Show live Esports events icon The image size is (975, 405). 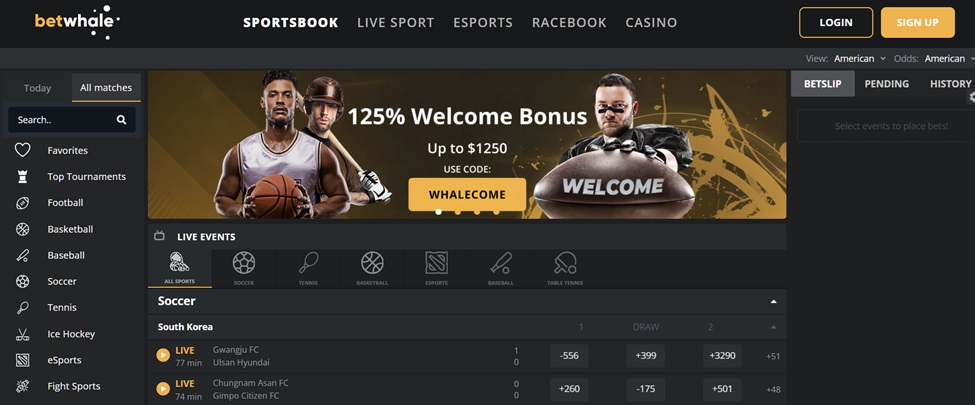point(437,263)
